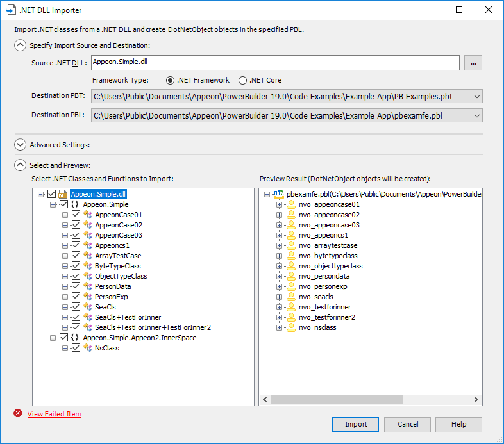Select the nvo_persondata preview row
The image size is (504, 444).
tap(324, 276)
